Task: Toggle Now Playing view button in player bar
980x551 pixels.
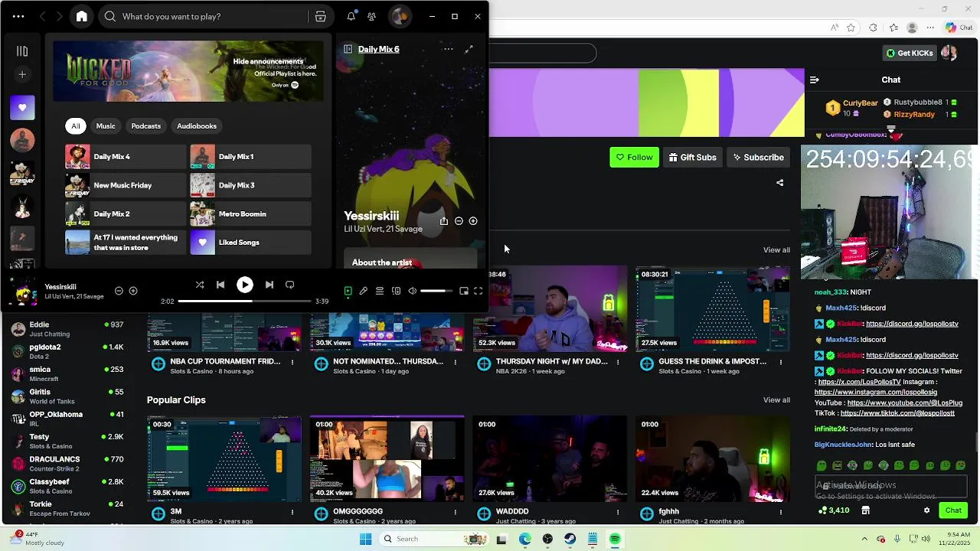Action: pyautogui.click(x=348, y=291)
